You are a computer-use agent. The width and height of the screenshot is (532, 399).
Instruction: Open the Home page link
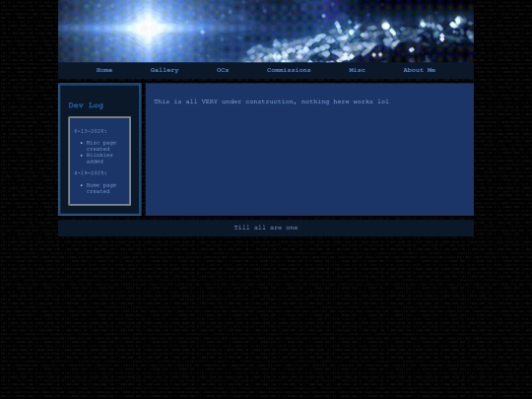pyautogui.click(x=104, y=70)
